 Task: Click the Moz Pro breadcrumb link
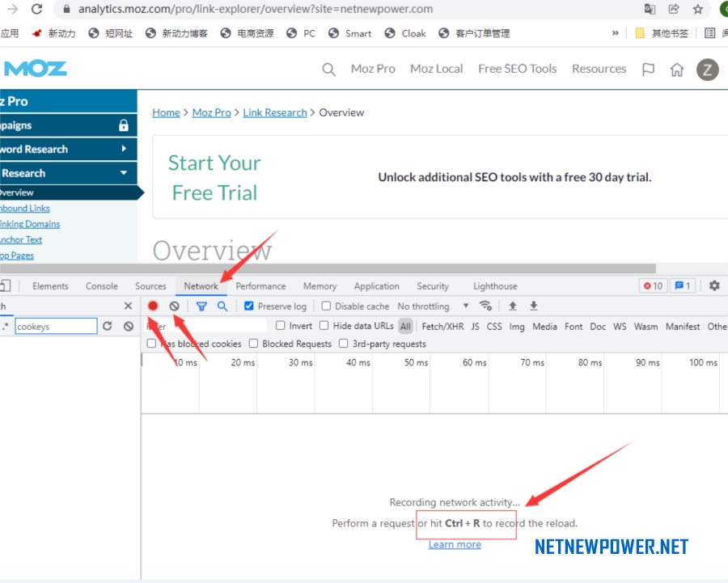(x=211, y=112)
